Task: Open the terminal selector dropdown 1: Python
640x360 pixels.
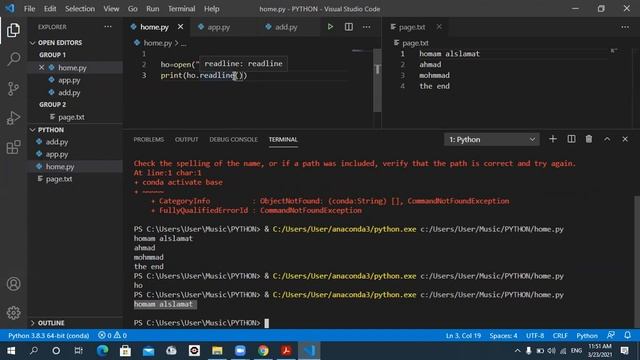Action: pyautogui.click(x=492, y=140)
